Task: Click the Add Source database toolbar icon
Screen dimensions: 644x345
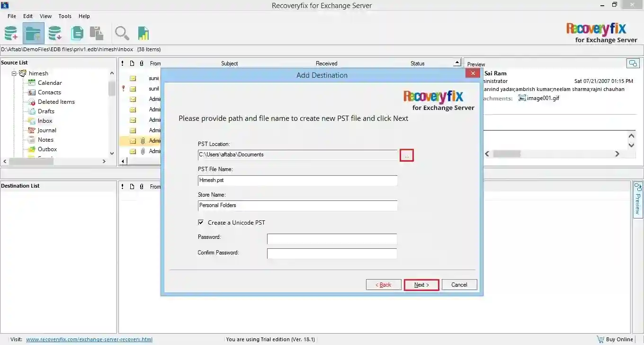Action: [x=11, y=34]
